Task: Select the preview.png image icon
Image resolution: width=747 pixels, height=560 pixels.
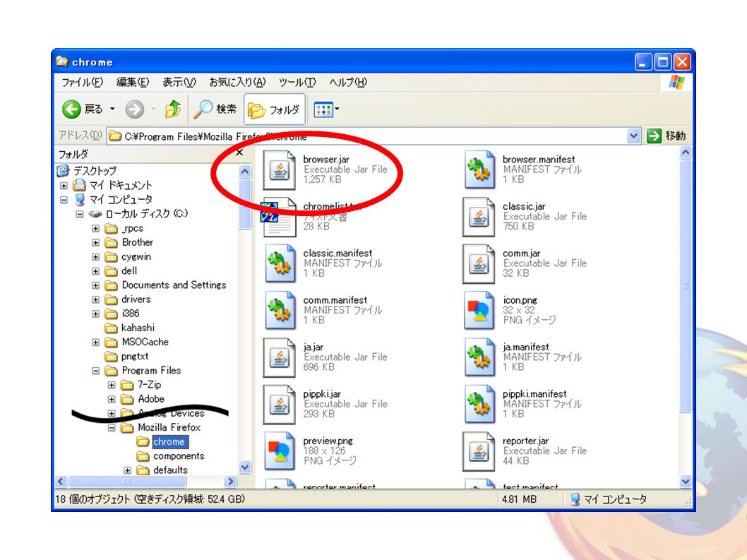Action: click(x=280, y=451)
